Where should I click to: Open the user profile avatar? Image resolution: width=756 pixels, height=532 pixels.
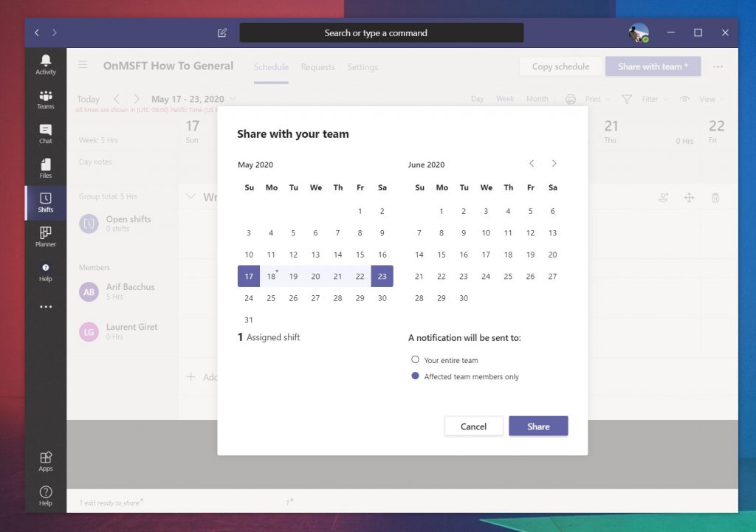tap(639, 32)
